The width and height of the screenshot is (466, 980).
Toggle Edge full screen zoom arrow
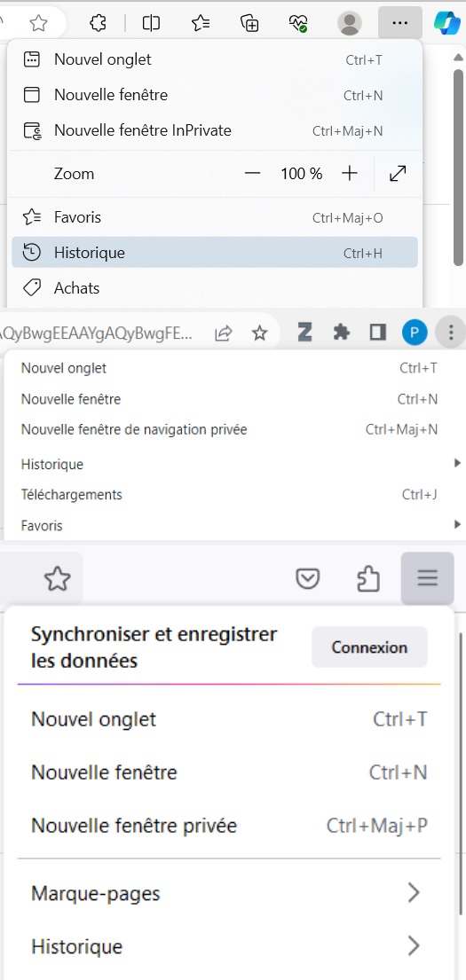[x=398, y=174]
